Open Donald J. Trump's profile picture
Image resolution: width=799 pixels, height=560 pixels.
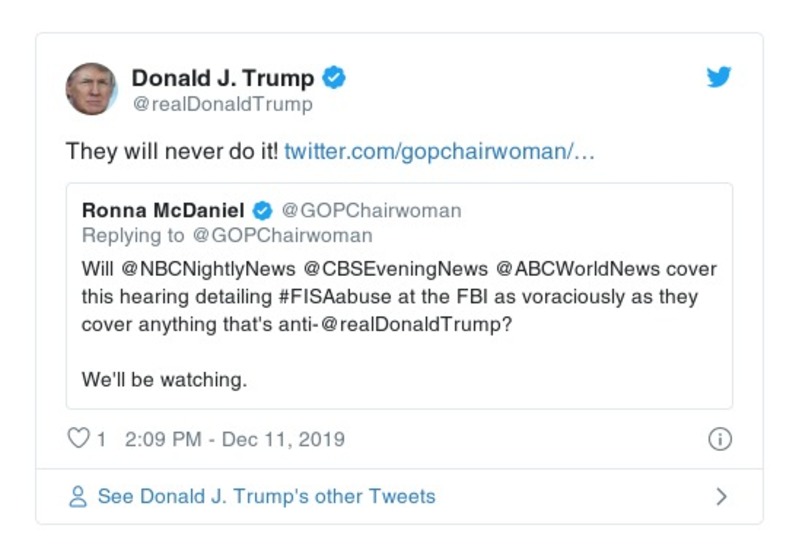(x=92, y=89)
